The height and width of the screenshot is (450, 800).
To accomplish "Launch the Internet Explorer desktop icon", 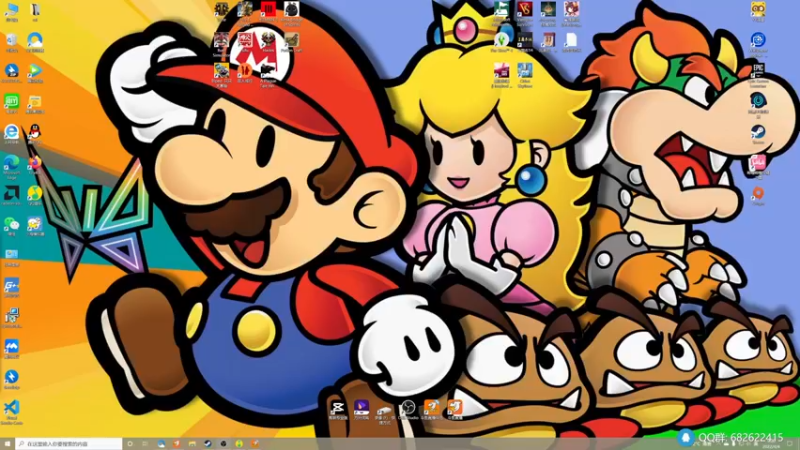I will tap(11, 132).
